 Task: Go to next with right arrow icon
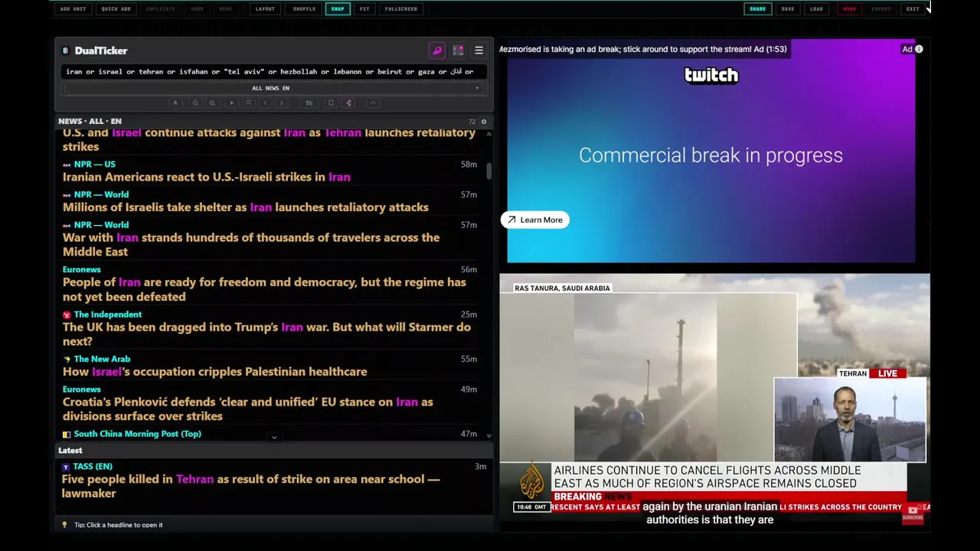click(x=282, y=103)
